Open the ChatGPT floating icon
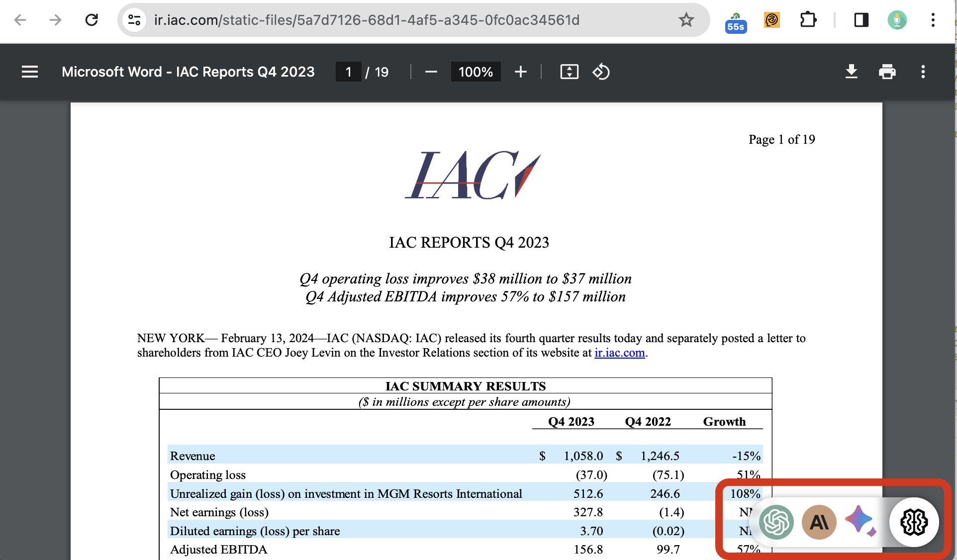This screenshot has height=560, width=957. (776, 522)
